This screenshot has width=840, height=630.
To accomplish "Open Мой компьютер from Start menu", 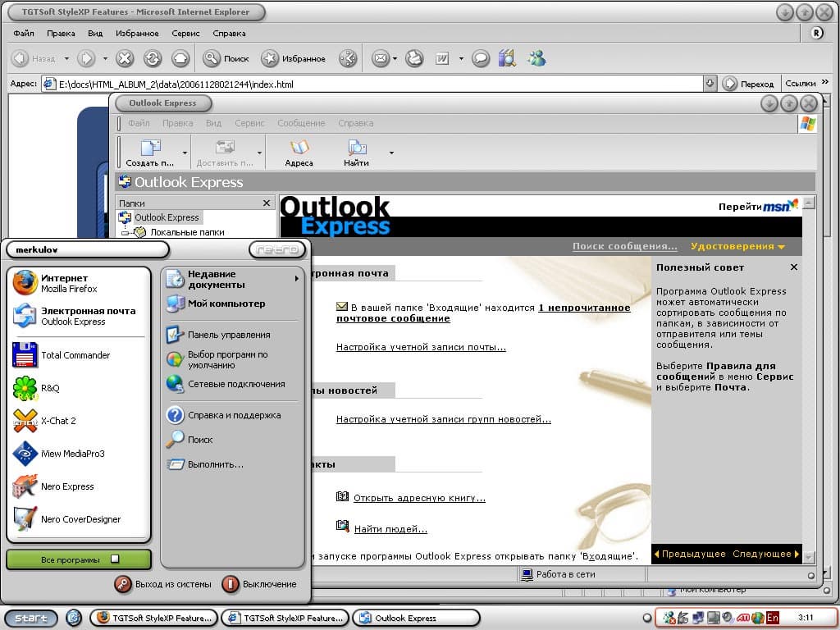I will pos(232,304).
